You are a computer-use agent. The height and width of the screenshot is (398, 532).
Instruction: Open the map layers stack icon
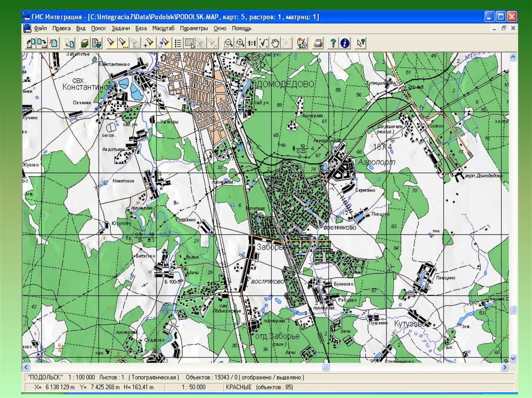84,43
